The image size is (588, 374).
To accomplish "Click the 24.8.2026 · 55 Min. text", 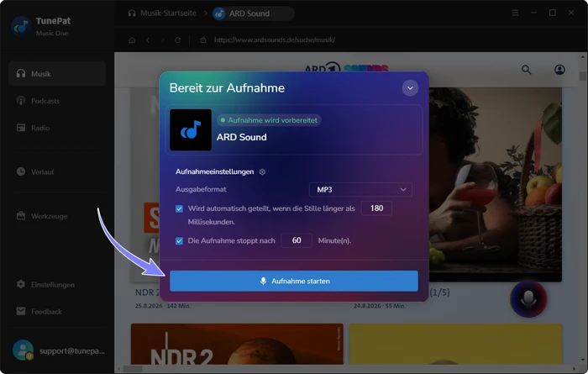I will 380,306.
